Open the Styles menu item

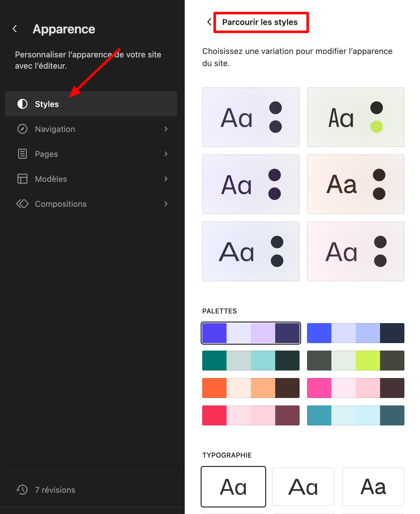(91, 104)
